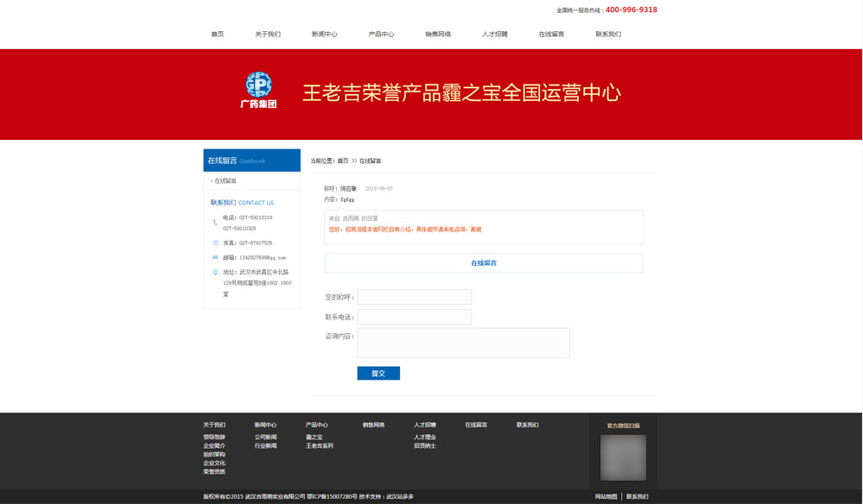
Task: Click the centered blue 在线留言 form heading
Action: click(x=484, y=262)
